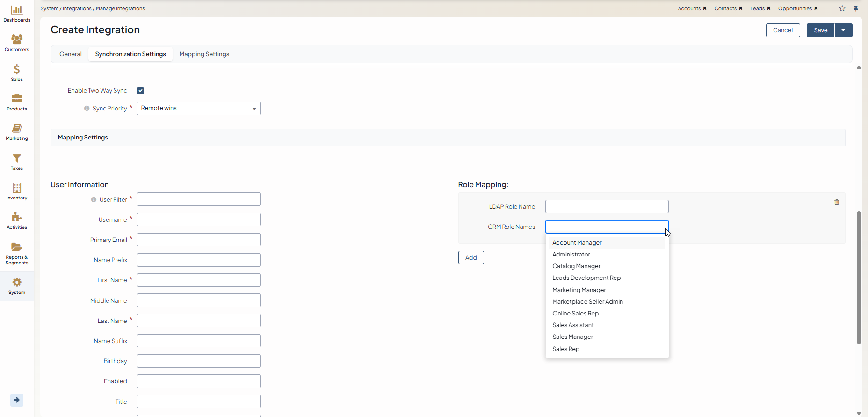Open the Save button dropdown arrow

click(843, 30)
